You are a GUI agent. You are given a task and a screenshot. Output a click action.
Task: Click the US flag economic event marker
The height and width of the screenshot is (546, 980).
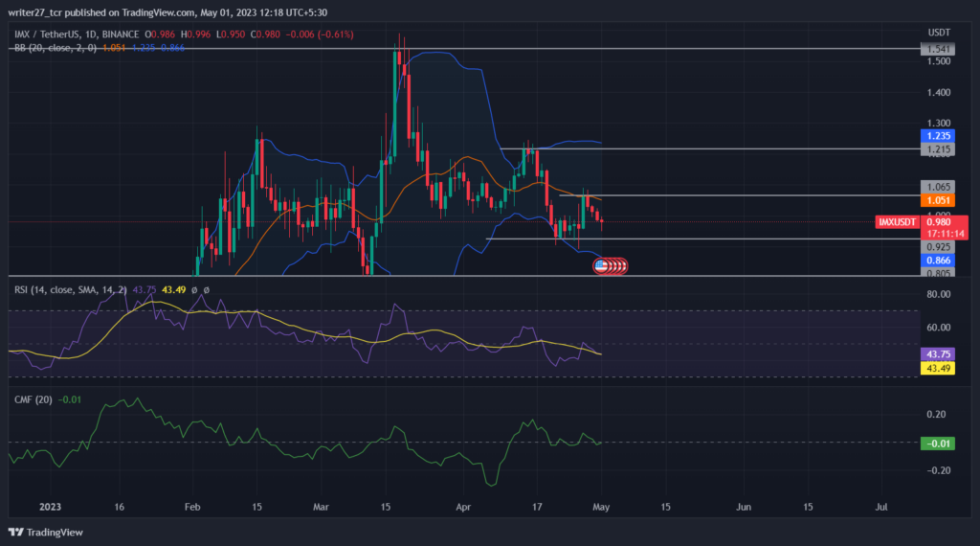[x=601, y=266]
